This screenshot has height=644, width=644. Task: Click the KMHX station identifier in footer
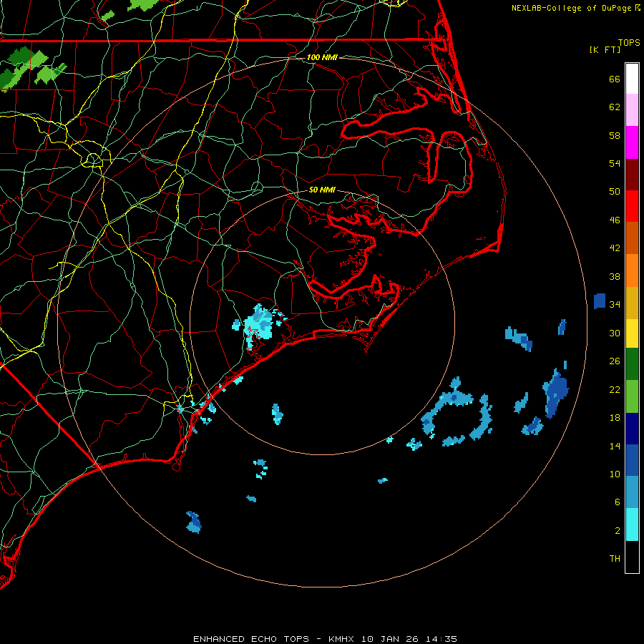341,639
